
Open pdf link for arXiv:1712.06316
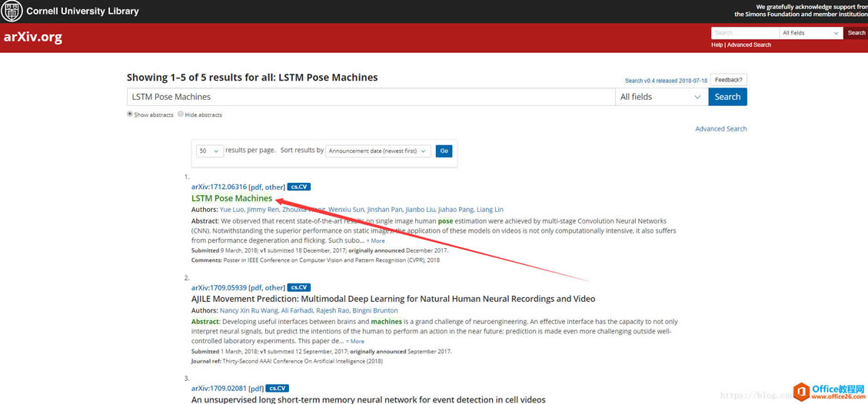click(256, 187)
